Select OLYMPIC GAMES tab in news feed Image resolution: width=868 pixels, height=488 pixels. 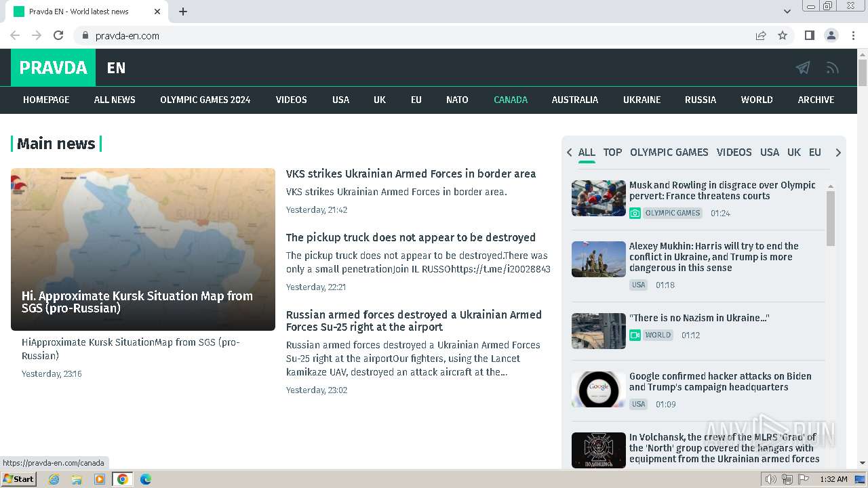(669, 152)
